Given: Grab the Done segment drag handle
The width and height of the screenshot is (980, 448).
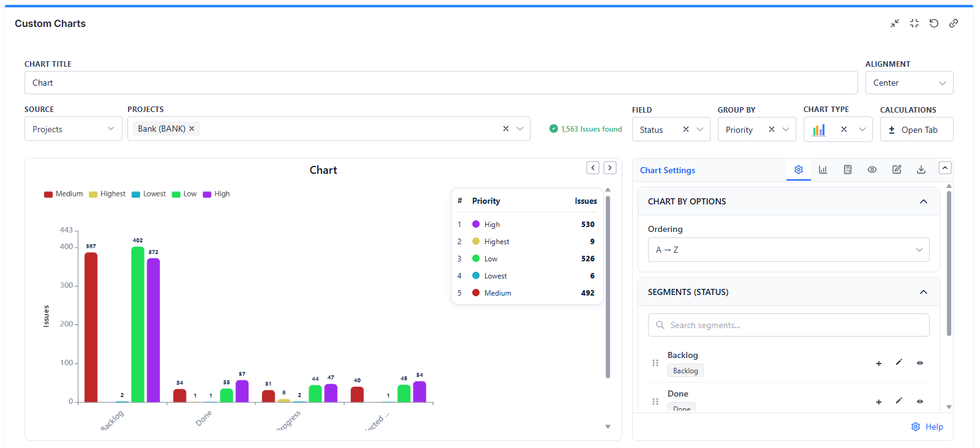Looking at the screenshot, I should [655, 401].
